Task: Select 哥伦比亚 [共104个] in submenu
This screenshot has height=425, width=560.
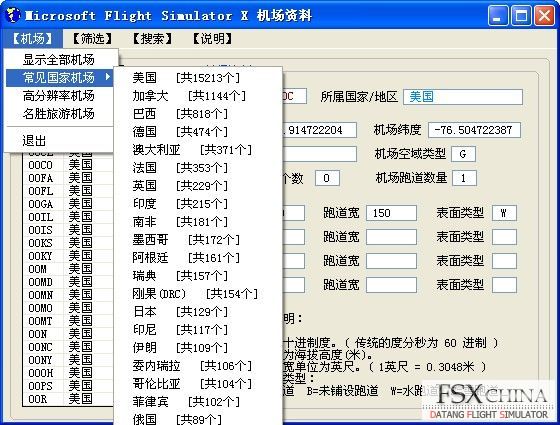Action: point(198,384)
